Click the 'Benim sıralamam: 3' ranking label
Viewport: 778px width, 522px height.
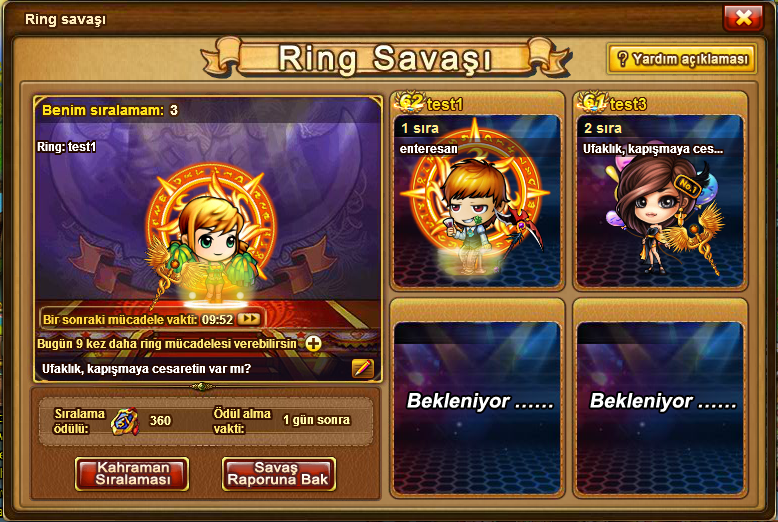coord(110,110)
